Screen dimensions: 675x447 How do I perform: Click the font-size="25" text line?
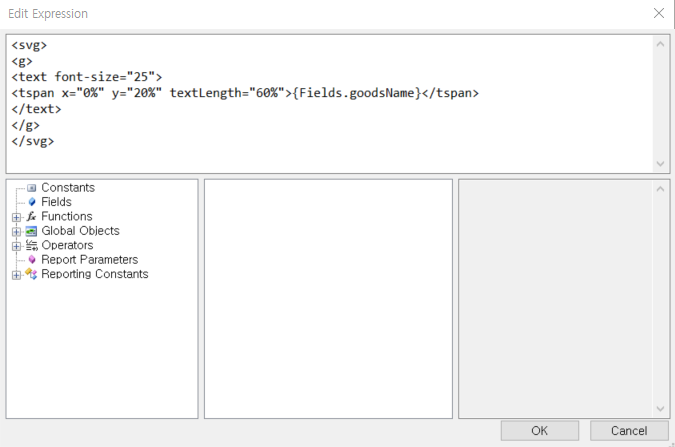(87, 77)
